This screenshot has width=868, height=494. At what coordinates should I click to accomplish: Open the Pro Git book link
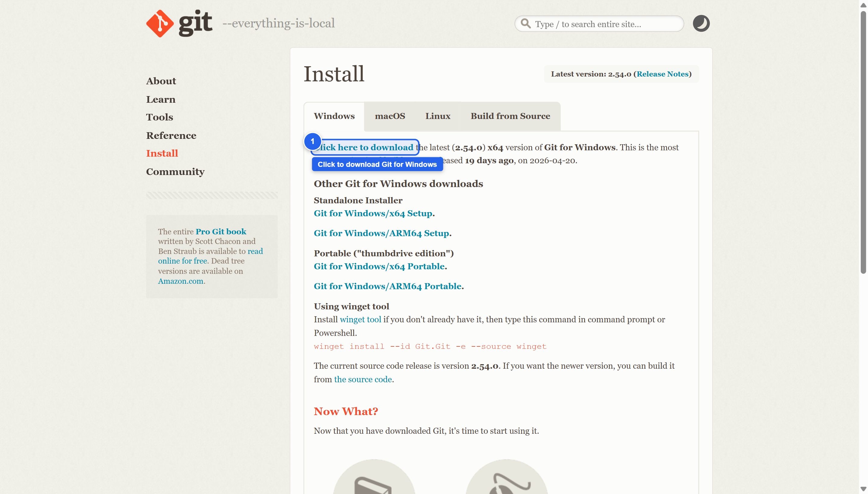(221, 232)
